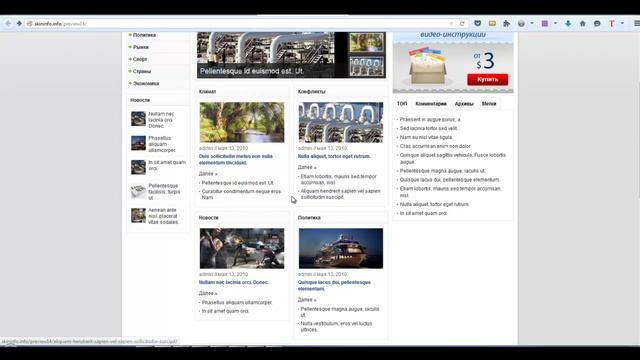Viewport: 640px width, 360px height.
Task: Click the chat bubble icon in the toolbar
Action: pyautogui.click(x=597, y=24)
